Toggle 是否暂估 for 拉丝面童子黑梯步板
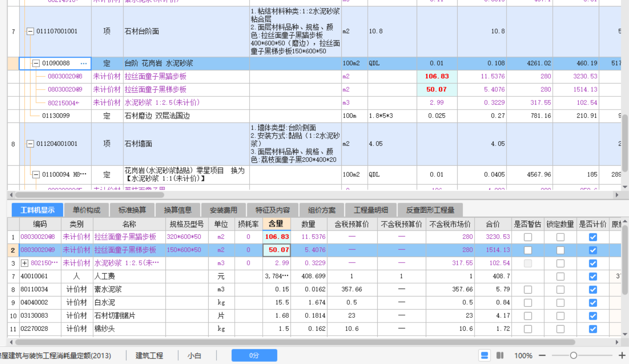This screenshot has height=364, width=629. pos(528,250)
